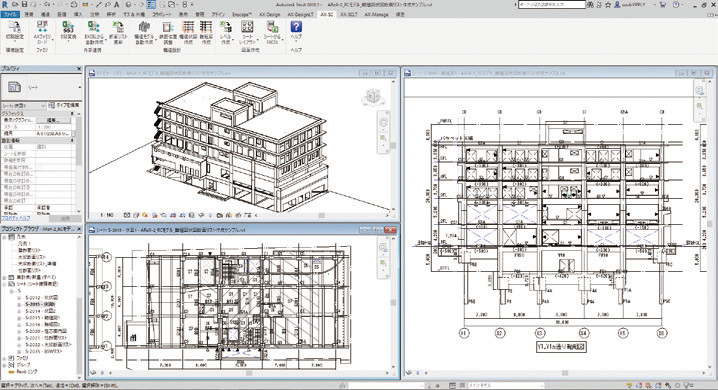
Task: Click the search keyword input field in title bar
Action: click(552, 5)
